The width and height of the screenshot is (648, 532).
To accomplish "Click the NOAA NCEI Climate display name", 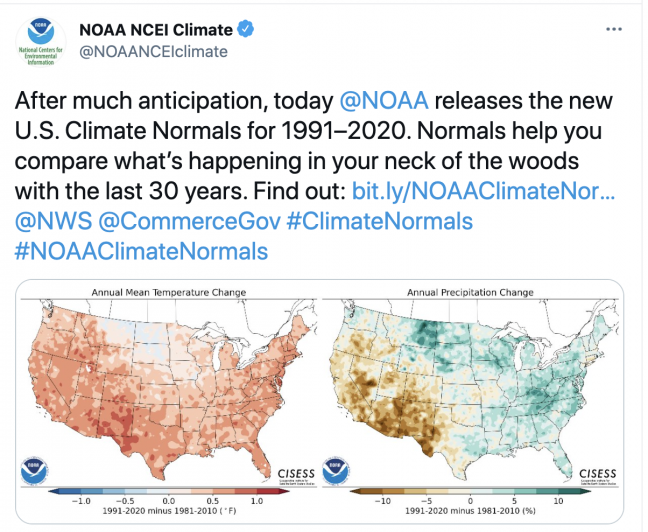I will [x=156, y=30].
